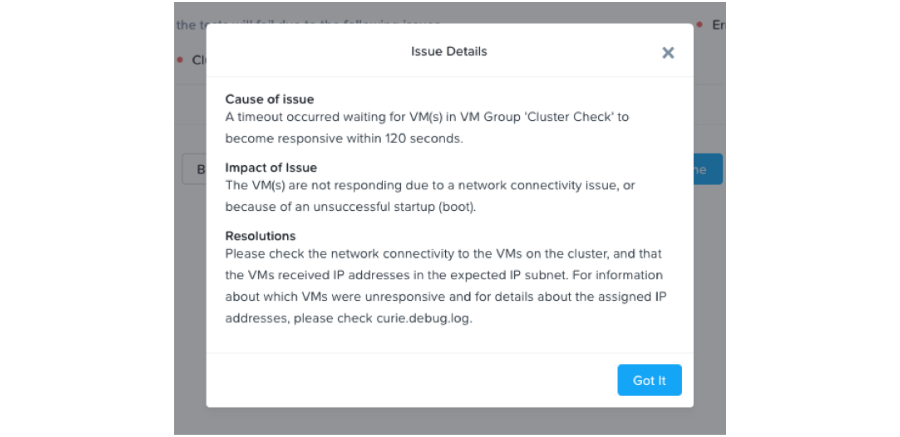Viewport: 900px width, 437px height.
Task: Click the partially hidden white button starting with B
Action: pyautogui.click(x=195, y=169)
